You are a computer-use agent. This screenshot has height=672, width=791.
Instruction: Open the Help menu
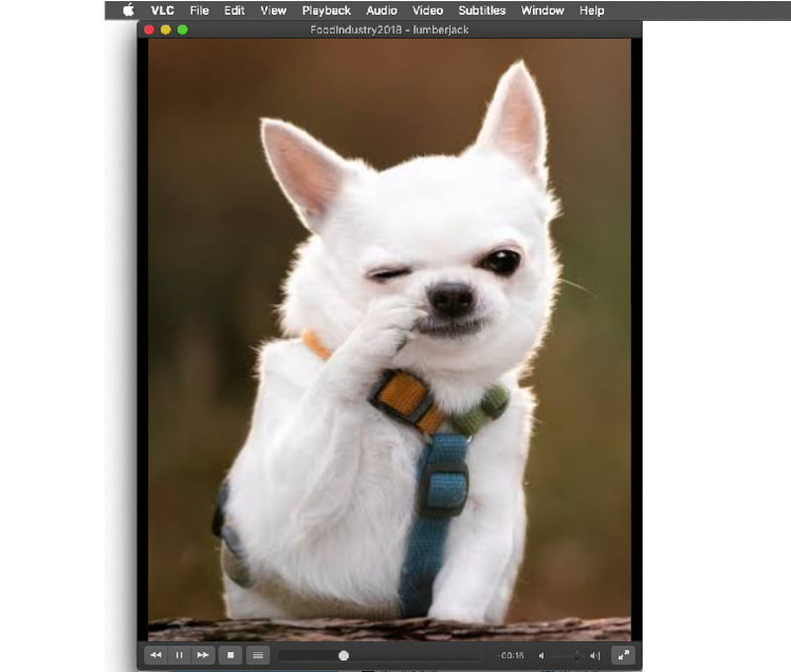pos(591,11)
